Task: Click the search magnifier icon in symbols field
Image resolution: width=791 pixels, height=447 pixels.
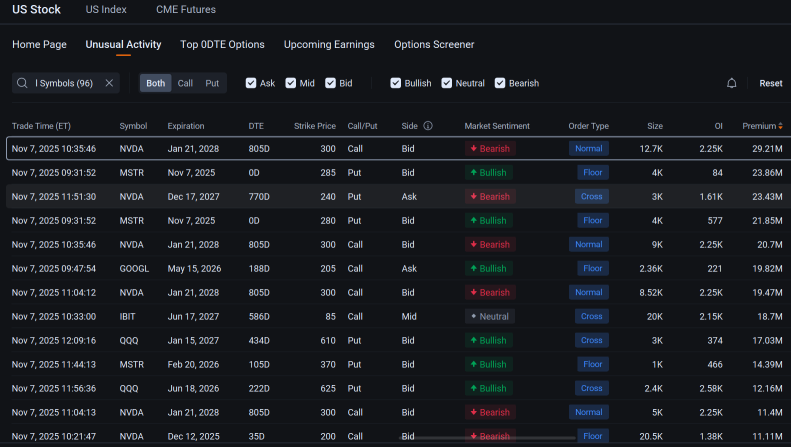Action: coord(23,83)
